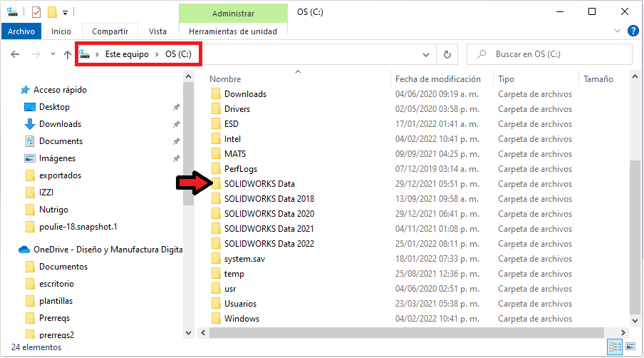The width and height of the screenshot is (644, 358).
Task: Select the ESD folder icon
Action: click(216, 124)
